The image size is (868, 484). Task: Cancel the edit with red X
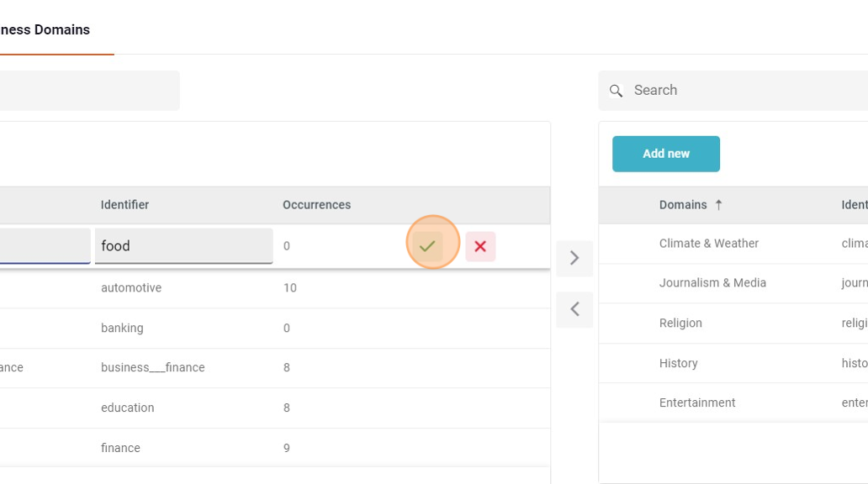pos(480,246)
